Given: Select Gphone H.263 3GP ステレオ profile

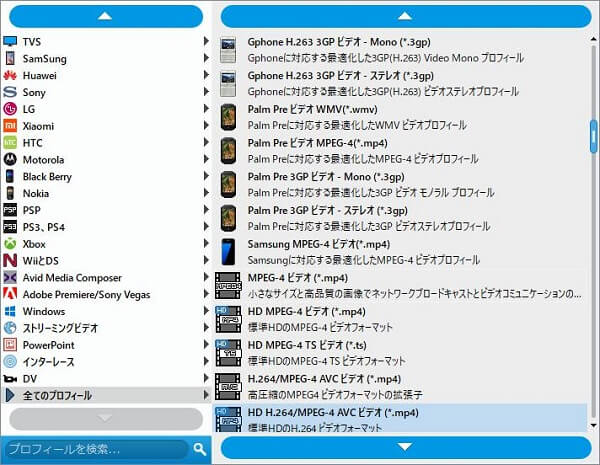Looking at the screenshot, I should coord(400,83).
